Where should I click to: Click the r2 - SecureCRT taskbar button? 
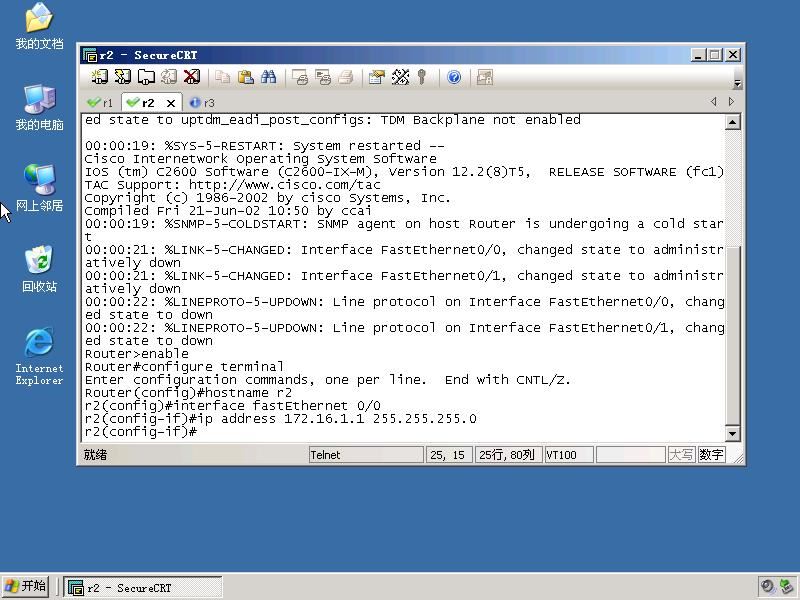point(143,587)
